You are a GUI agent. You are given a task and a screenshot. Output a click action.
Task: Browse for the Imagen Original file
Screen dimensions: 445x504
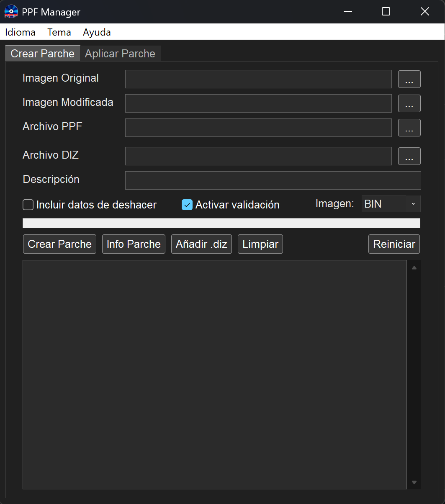click(x=409, y=79)
